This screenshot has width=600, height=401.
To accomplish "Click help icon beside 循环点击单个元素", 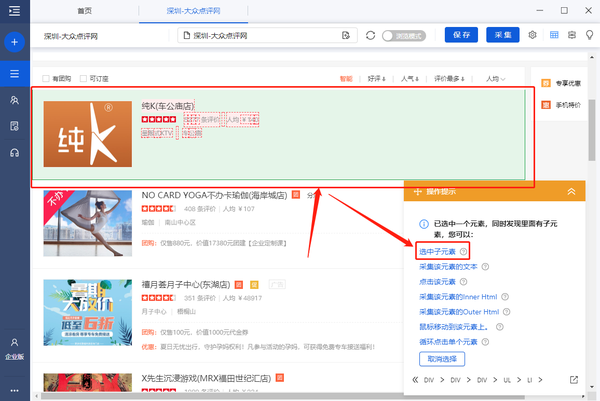I will point(485,342).
